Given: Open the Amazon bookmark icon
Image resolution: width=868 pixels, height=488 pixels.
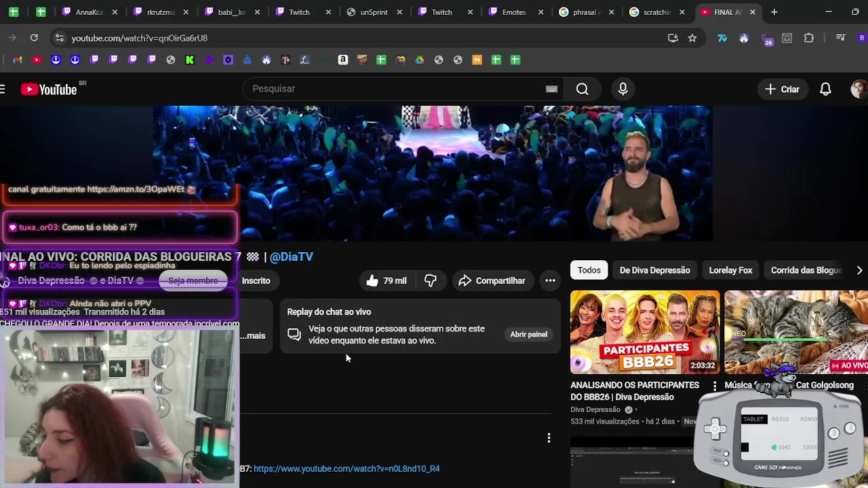Looking at the screenshot, I should pos(343,60).
